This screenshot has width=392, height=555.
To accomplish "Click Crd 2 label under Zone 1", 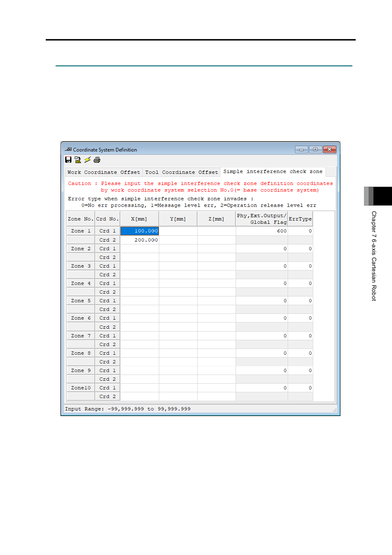I will (x=107, y=240).
